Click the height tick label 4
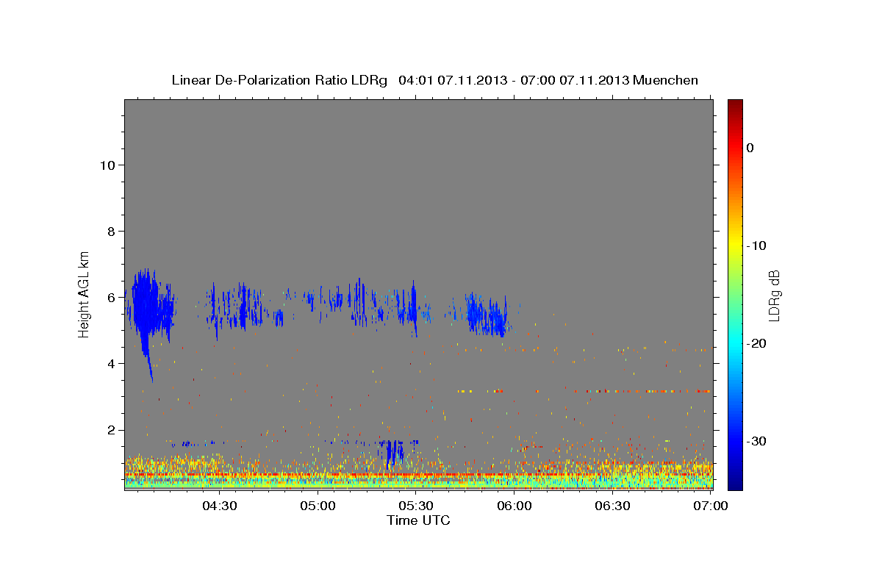 pos(110,363)
